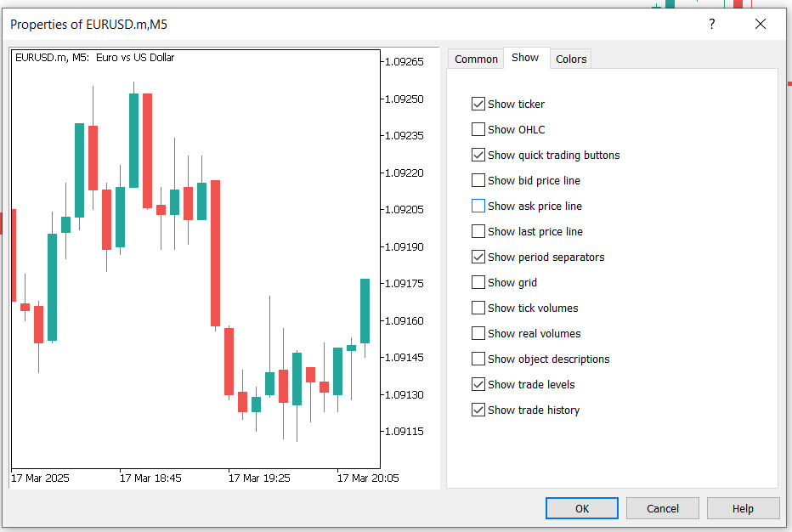Viewport: 792px width, 532px height.
Task: Switch to the Common tab
Action: (476, 59)
